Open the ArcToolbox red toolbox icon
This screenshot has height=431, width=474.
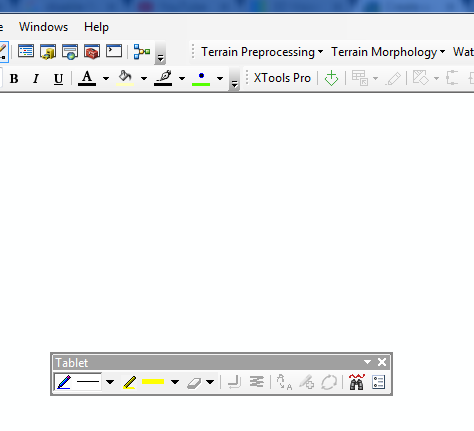(92, 52)
